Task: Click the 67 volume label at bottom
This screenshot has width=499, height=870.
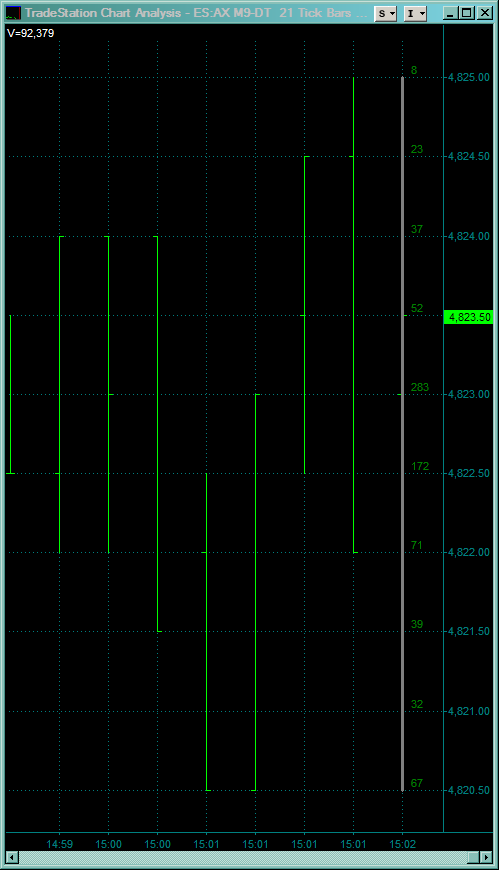Action: [416, 783]
